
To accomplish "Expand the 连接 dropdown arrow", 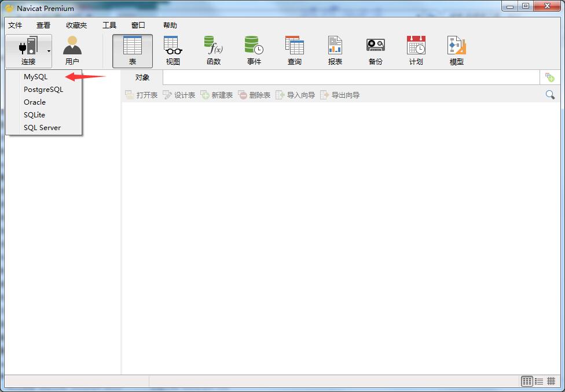I will pos(49,51).
